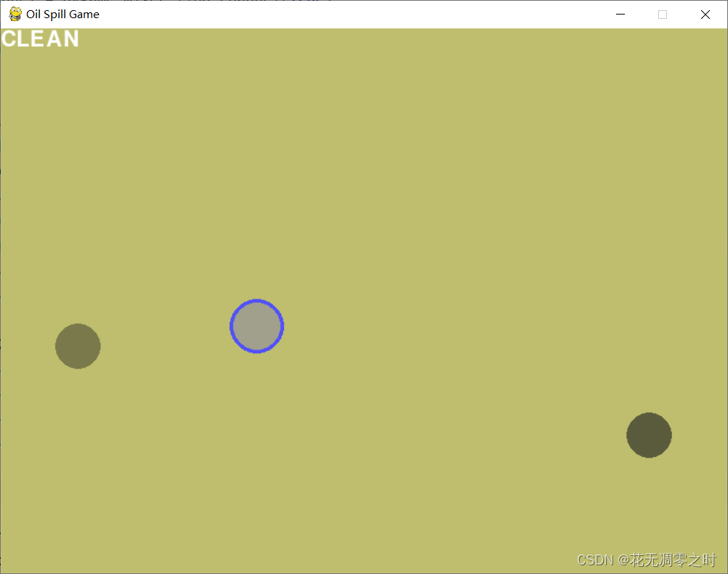Click the center of the grey oil patch

coord(256,326)
